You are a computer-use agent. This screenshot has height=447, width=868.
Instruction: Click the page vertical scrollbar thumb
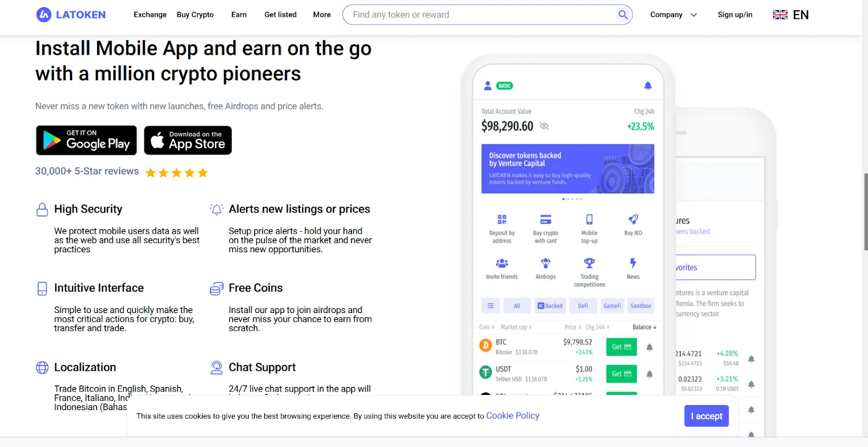(x=865, y=212)
